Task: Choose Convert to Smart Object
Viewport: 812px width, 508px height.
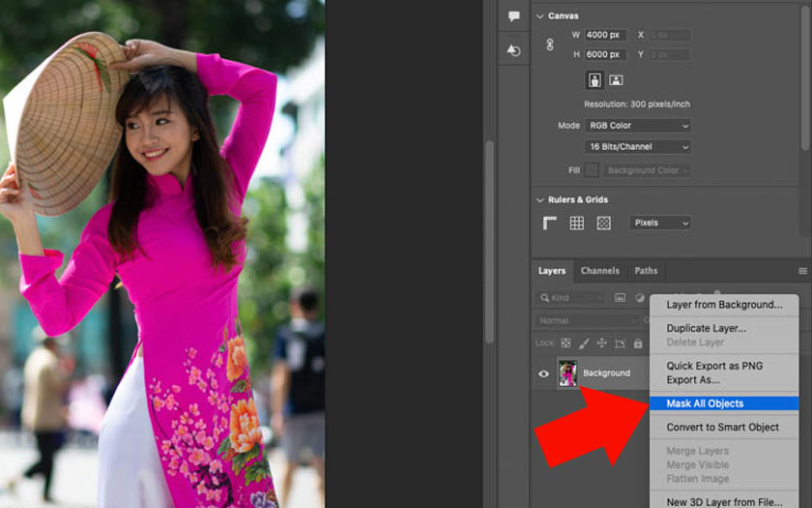Action: click(x=724, y=427)
